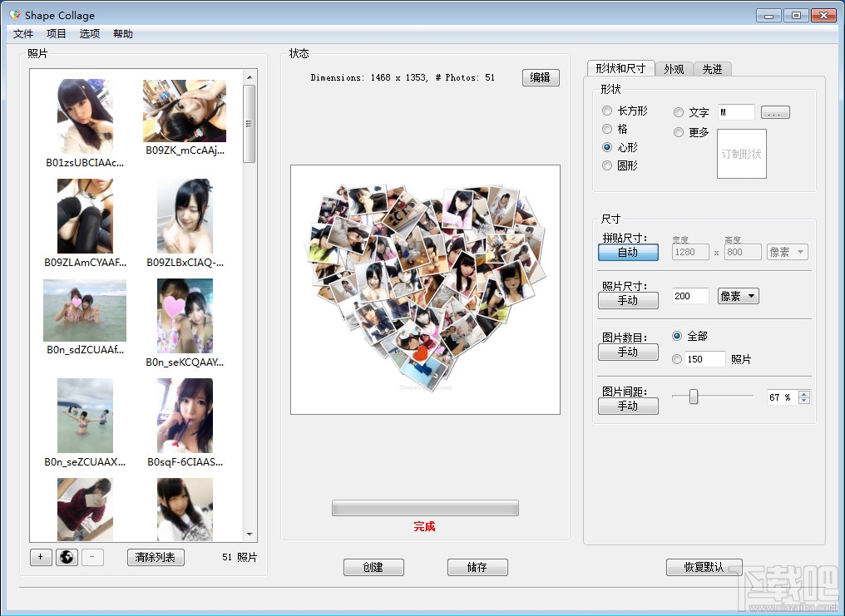Click the add photos plus button
845x616 pixels.
coord(41,557)
